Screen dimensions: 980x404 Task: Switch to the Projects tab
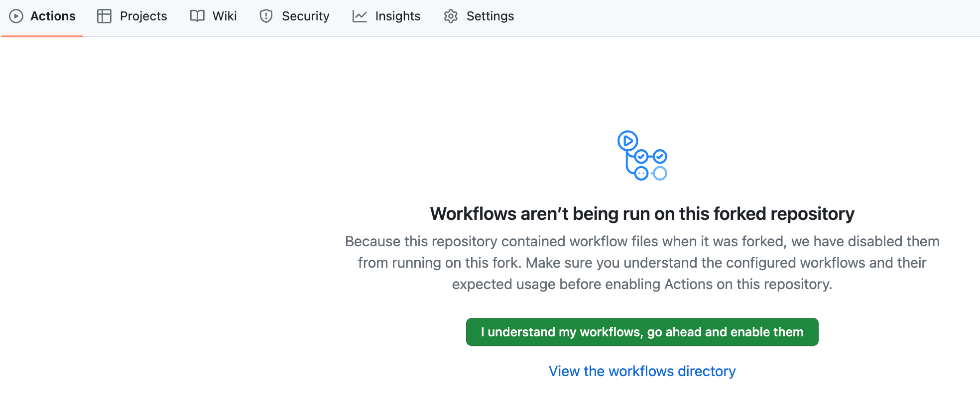coord(132,16)
